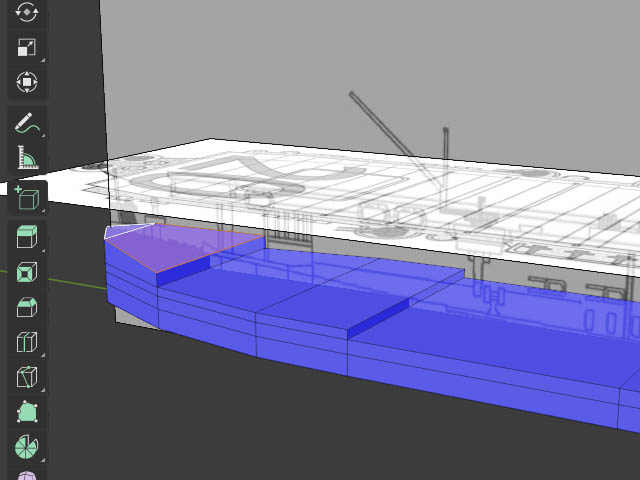Select the Transform tool
The image size is (640, 480).
(27, 82)
